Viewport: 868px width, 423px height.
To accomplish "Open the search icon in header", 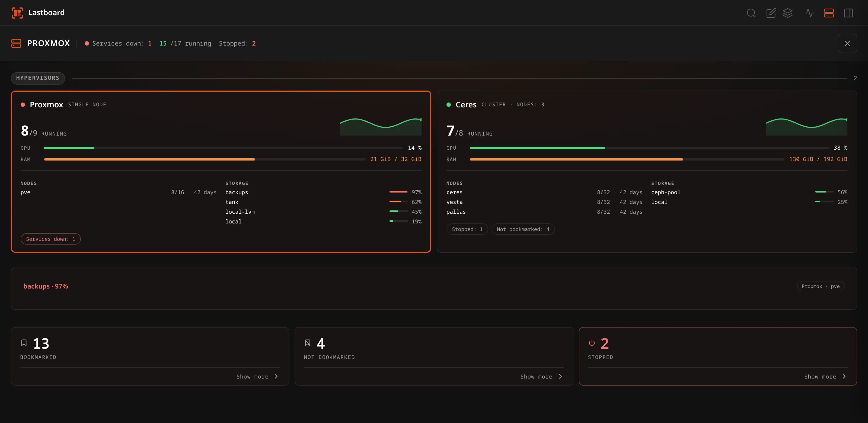I will pos(751,13).
